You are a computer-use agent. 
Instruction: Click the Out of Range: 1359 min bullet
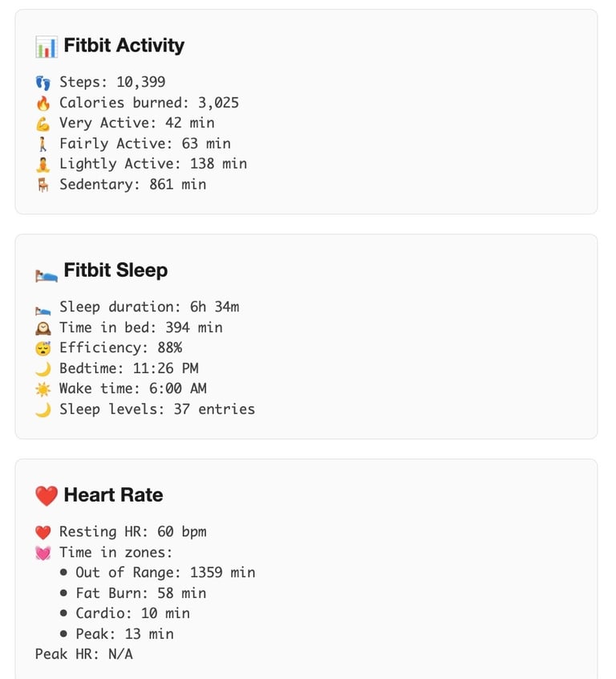157,572
